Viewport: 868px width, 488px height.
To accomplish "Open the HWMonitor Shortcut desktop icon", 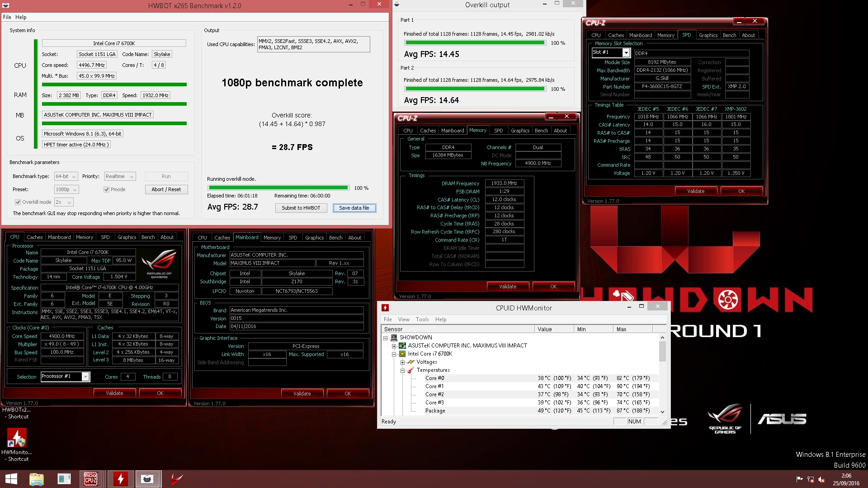I will pos(17,445).
